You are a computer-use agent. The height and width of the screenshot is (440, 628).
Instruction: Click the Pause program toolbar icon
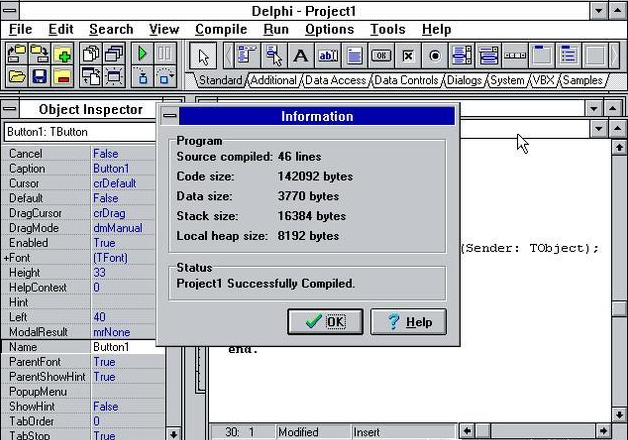pos(166,53)
